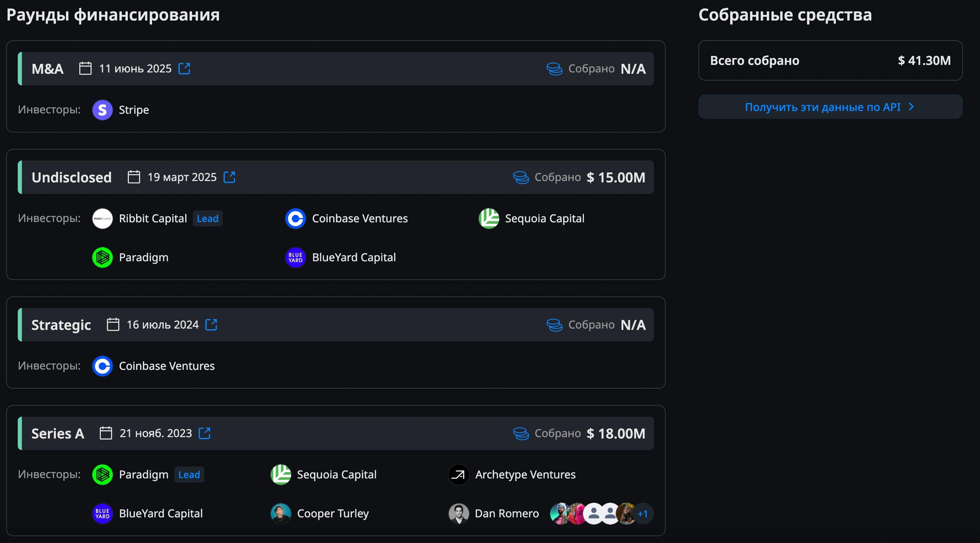Open Coinbase Ventures link in Undisclosed round
The width and height of the screenshot is (980, 543).
tap(360, 219)
